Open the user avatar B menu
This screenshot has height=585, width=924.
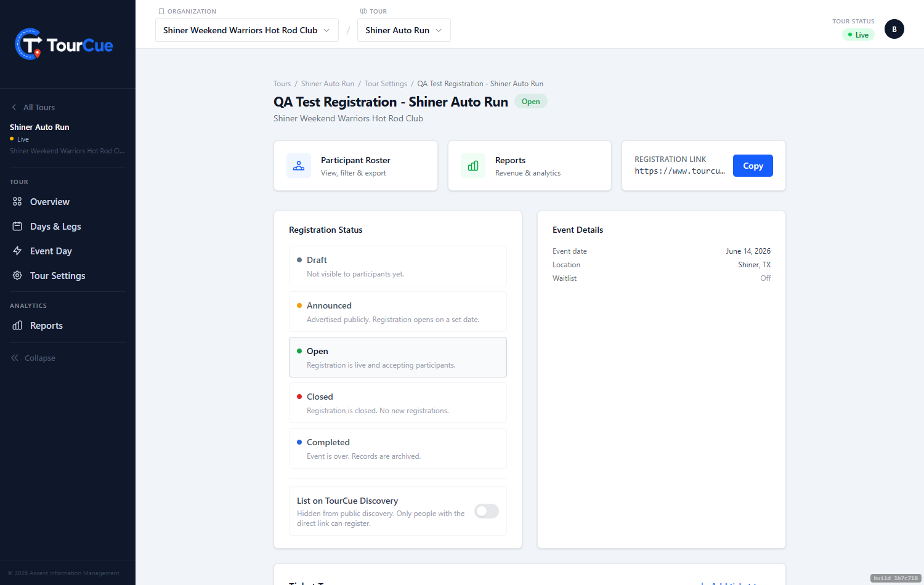[894, 29]
